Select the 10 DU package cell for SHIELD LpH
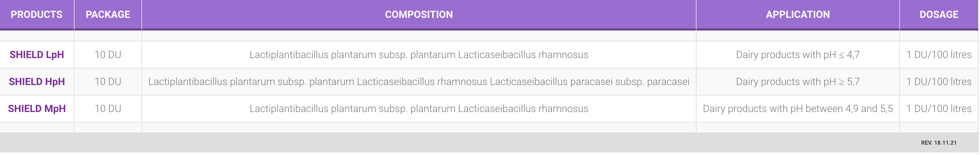This screenshot has width=980, height=155. (108, 55)
